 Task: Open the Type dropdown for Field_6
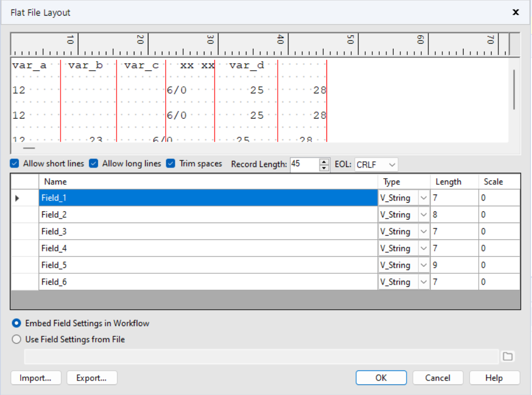423,282
